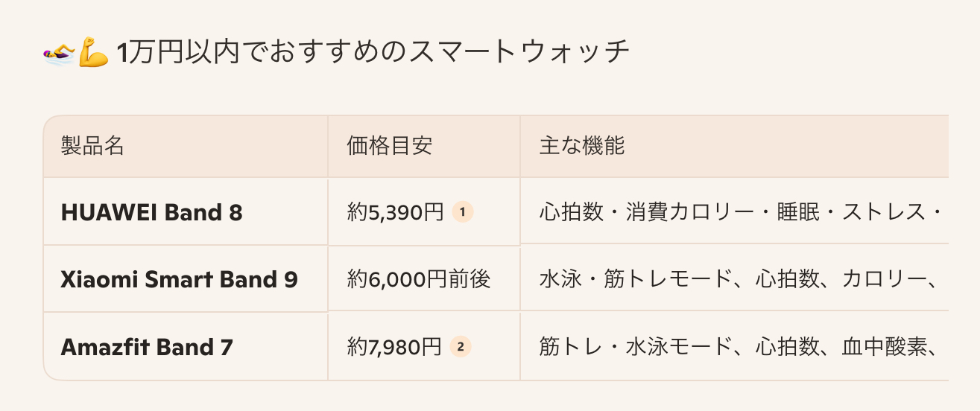Click the 約6,000円前後 price cell
The width and height of the screenshot is (980, 411).
coord(419,280)
